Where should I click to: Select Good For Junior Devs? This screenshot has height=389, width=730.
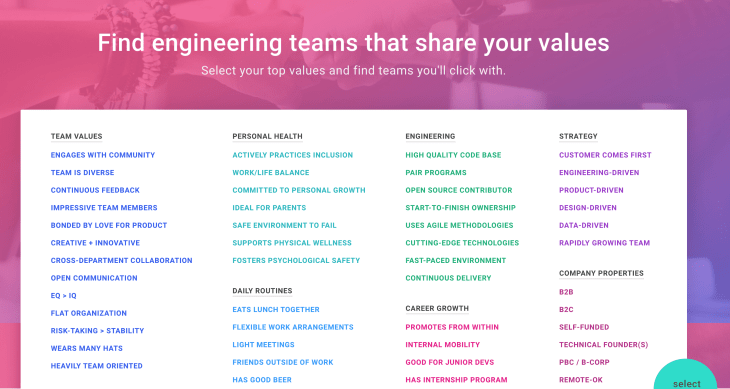(450, 362)
